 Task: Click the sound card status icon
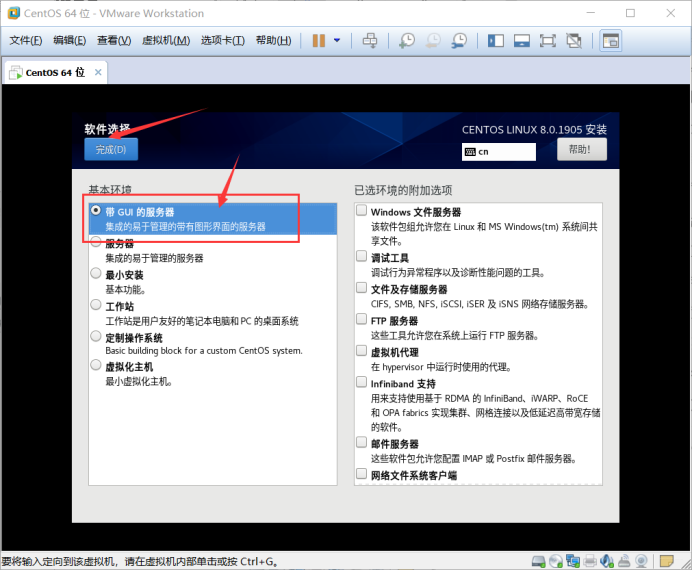pyautogui.click(x=607, y=561)
